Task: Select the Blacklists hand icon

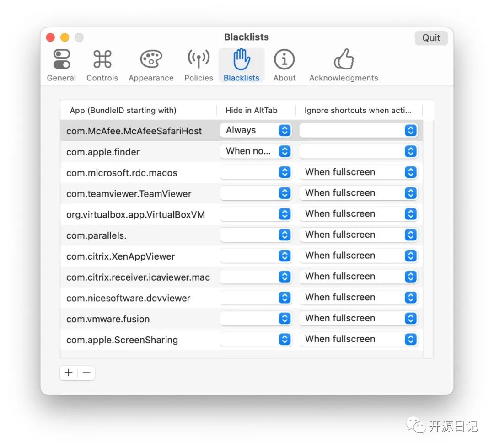Action: (242, 65)
